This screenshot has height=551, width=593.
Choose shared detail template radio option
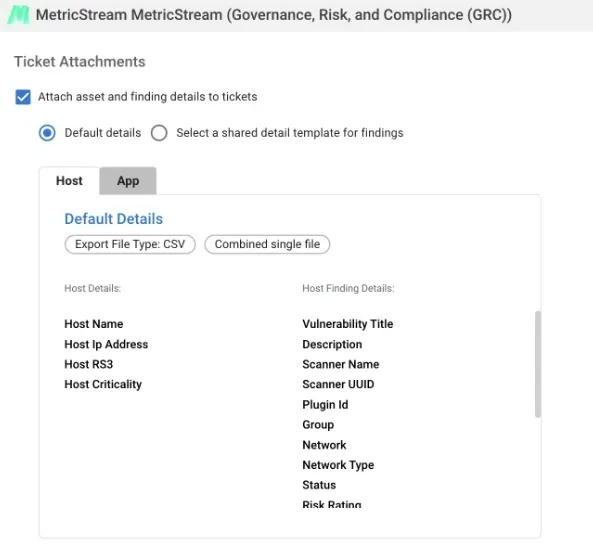(159, 133)
